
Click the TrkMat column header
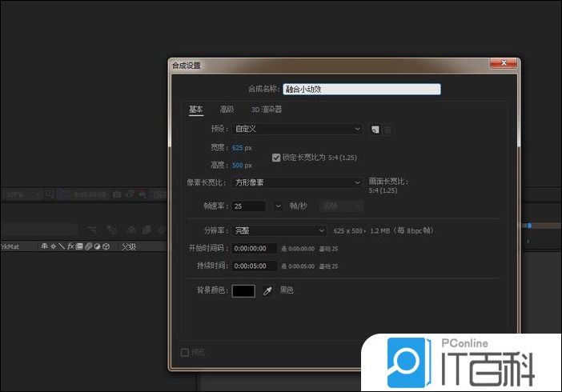pos(10,246)
